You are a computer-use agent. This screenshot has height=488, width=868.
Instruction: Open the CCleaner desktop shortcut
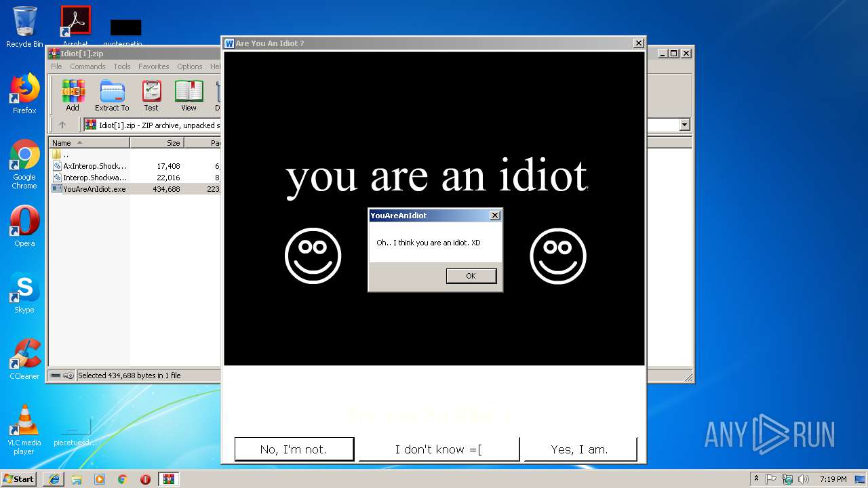click(24, 359)
